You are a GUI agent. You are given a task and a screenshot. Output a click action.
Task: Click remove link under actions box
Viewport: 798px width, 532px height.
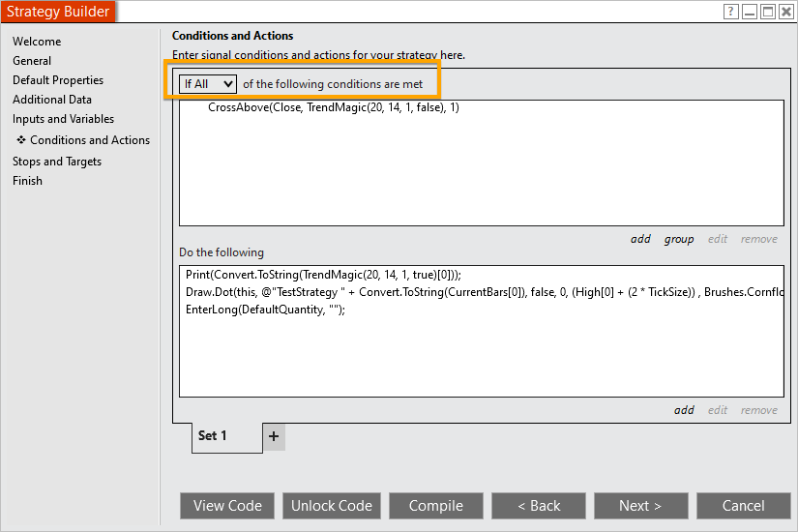[758, 410]
